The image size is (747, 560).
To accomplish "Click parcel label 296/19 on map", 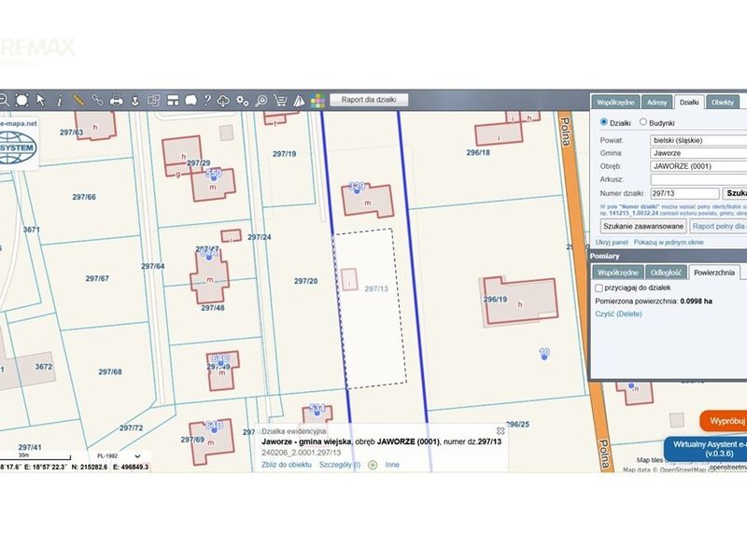I will (496, 299).
